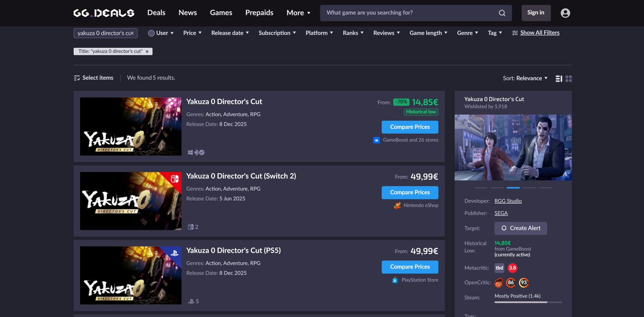Open the Game length filter
The image size is (644, 317).
[x=429, y=33]
